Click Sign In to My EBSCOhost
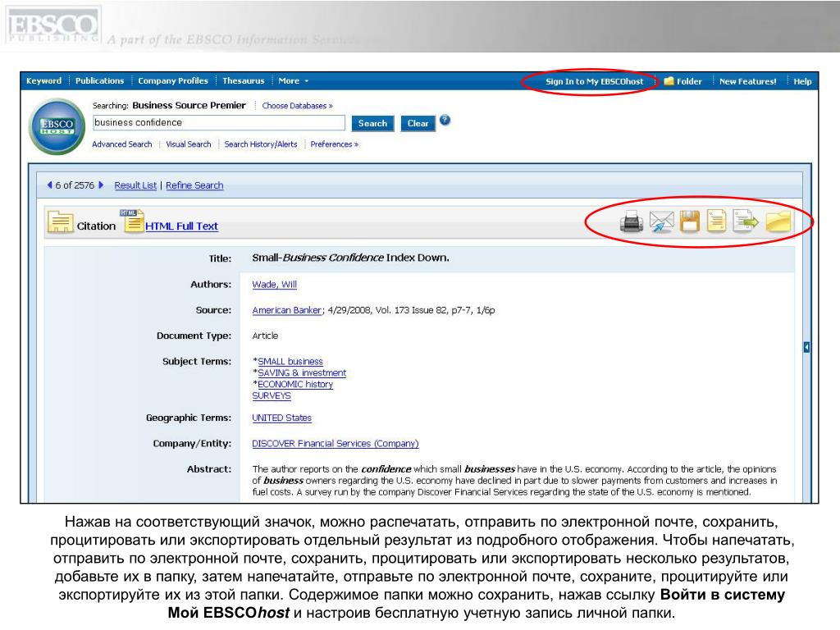 [594, 81]
